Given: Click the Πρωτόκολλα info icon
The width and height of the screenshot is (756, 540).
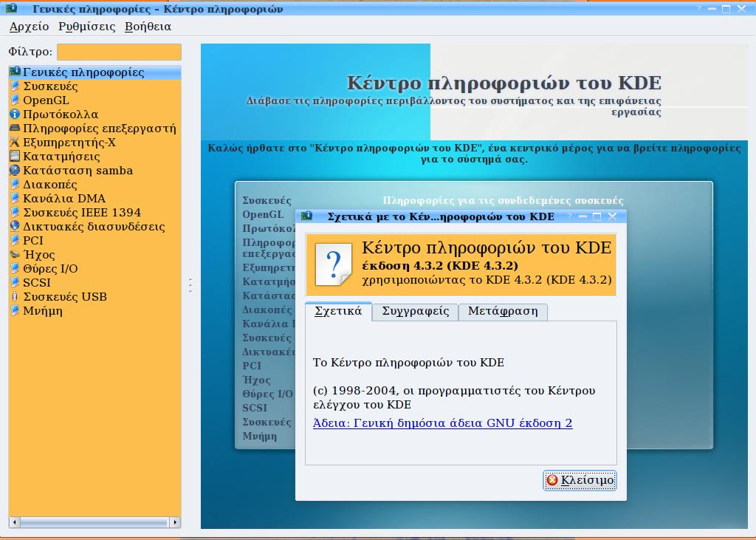Looking at the screenshot, I should (15, 114).
